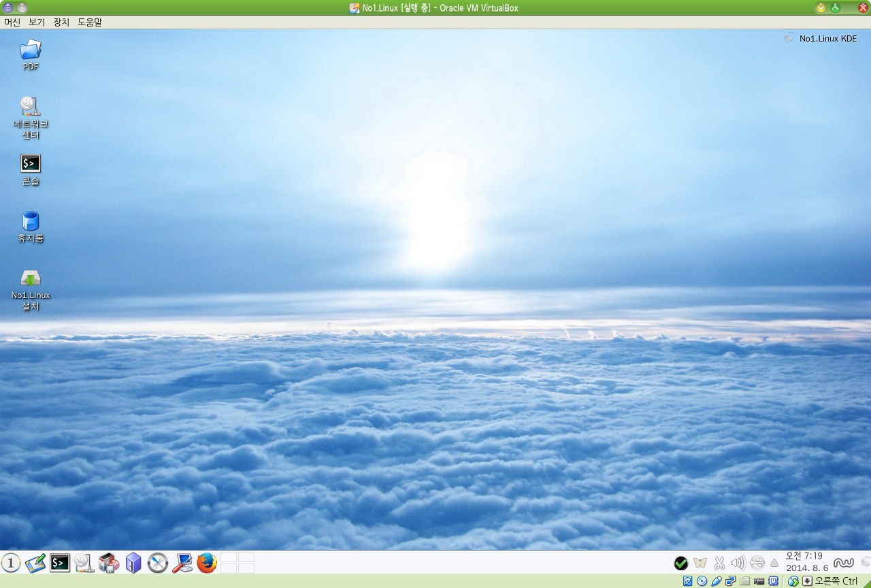Click the Klipper scissors clipboard icon
The image size is (871, 588).
(719, 563)
